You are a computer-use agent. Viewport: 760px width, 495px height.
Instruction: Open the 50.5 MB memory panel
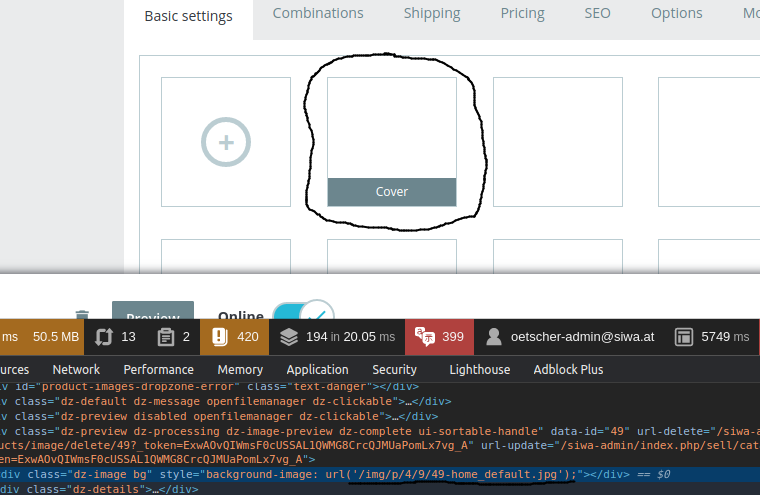55,336
